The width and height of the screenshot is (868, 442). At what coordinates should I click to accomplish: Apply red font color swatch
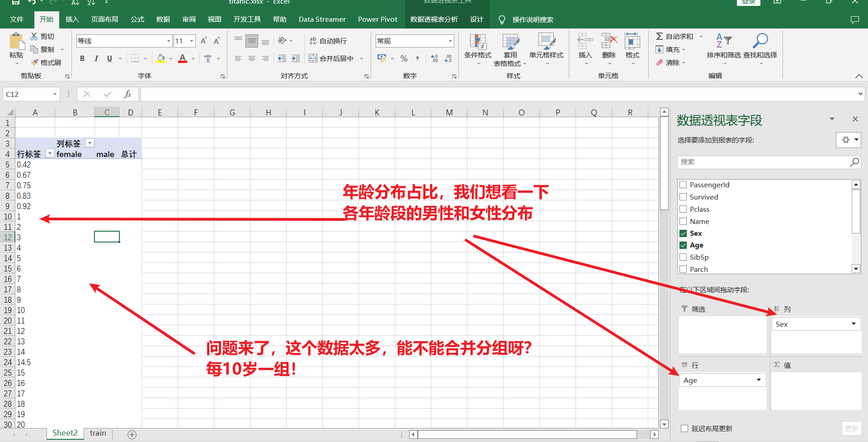(183, 58)
